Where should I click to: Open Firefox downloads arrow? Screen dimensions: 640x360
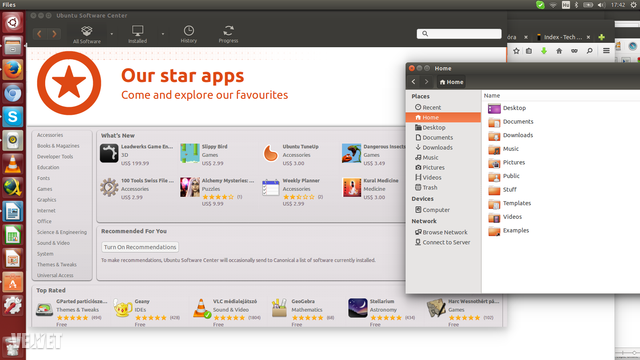544,51
